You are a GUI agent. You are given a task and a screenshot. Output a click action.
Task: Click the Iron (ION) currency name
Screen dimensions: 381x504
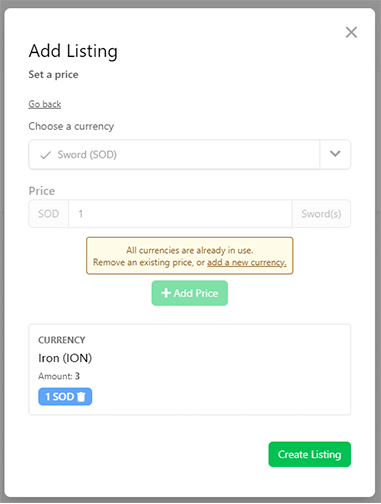click(x=65, y=358)
